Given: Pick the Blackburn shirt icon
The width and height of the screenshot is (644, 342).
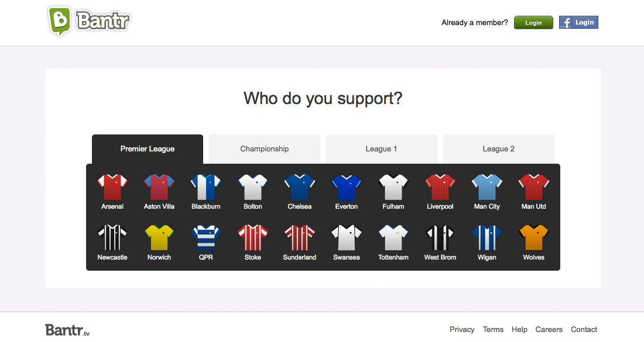Looking at the screenshot, I should point(205,187).
